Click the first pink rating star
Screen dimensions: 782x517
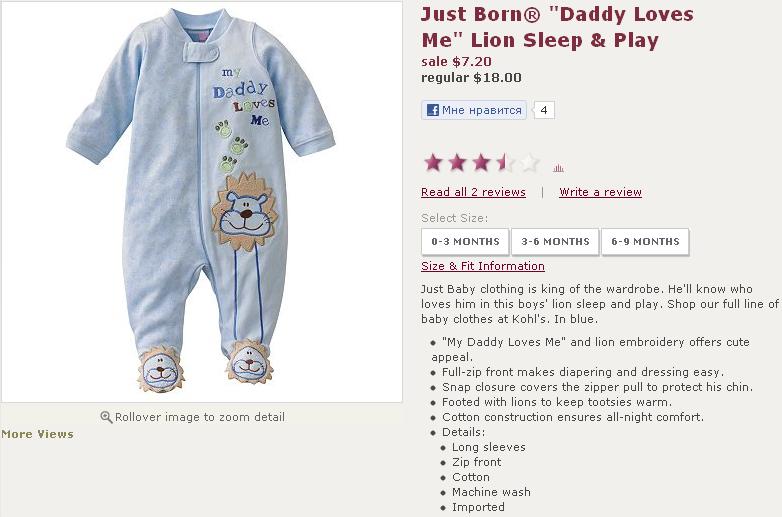tap(433, 163)
